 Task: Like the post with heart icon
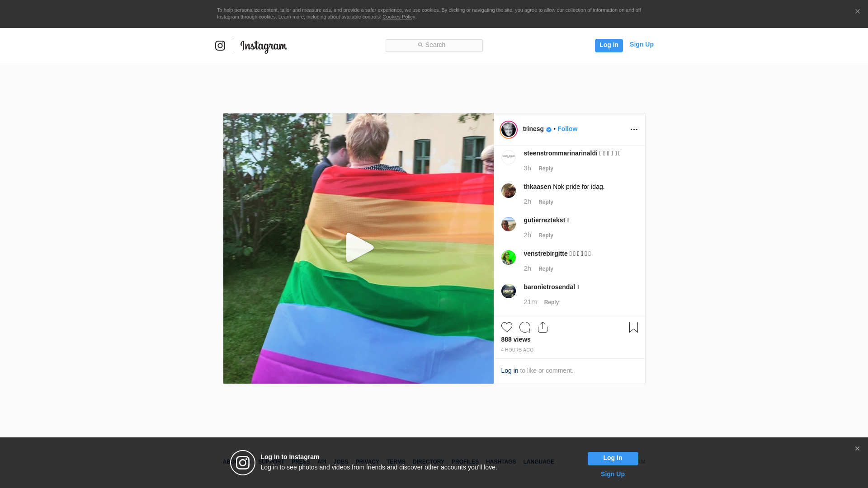click(x=507, y=327)
